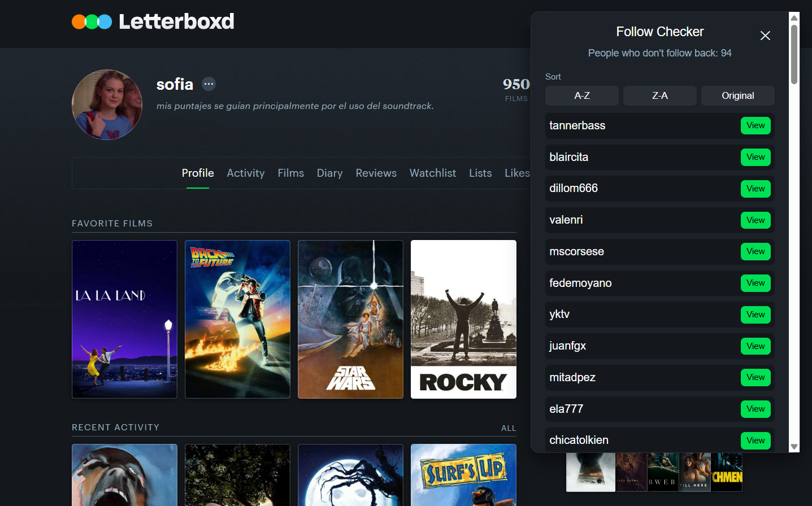View ela777 profile
The image size is (812, 506).
tap(755, 409)
